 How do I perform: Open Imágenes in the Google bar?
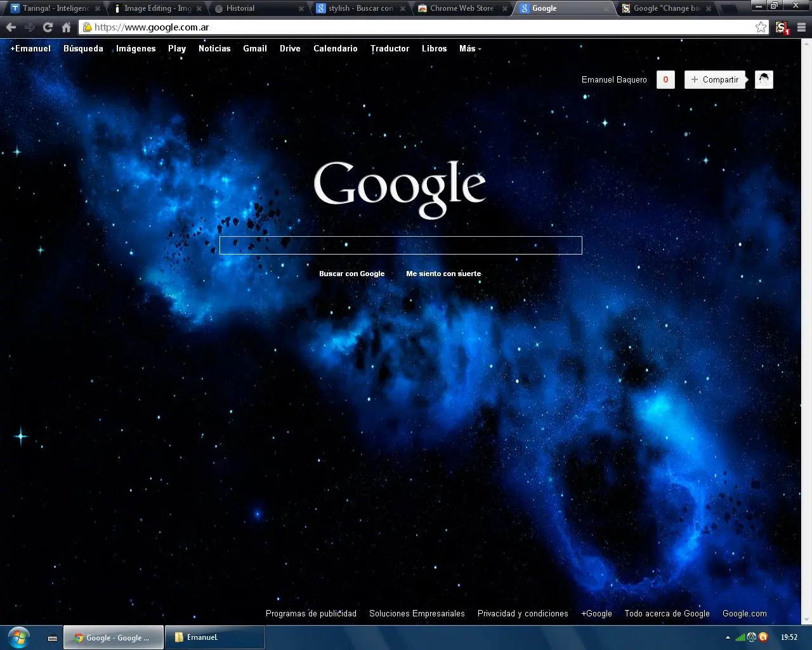136,49
